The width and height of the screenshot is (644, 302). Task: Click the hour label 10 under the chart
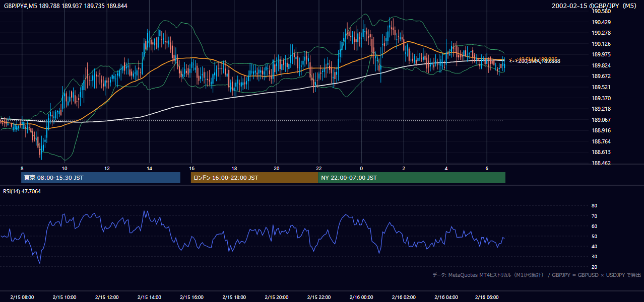(65, 168)
